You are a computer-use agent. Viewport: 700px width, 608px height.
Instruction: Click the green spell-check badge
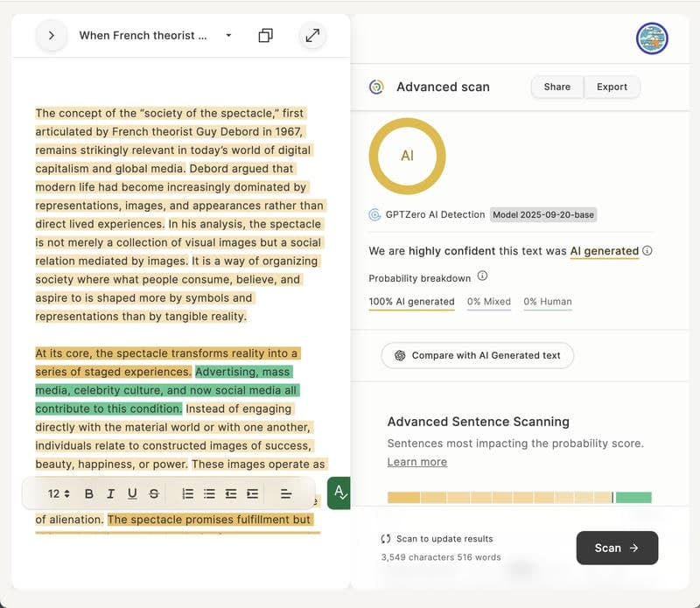point(339,493)
